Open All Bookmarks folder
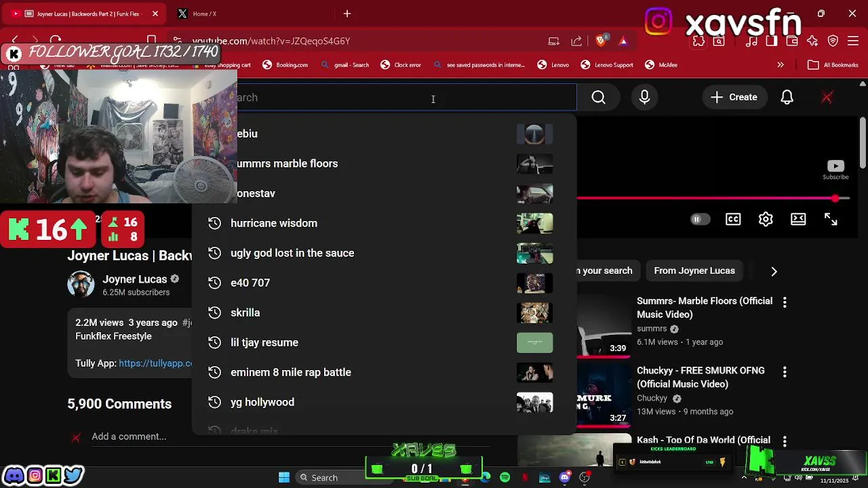 [833, 65]
